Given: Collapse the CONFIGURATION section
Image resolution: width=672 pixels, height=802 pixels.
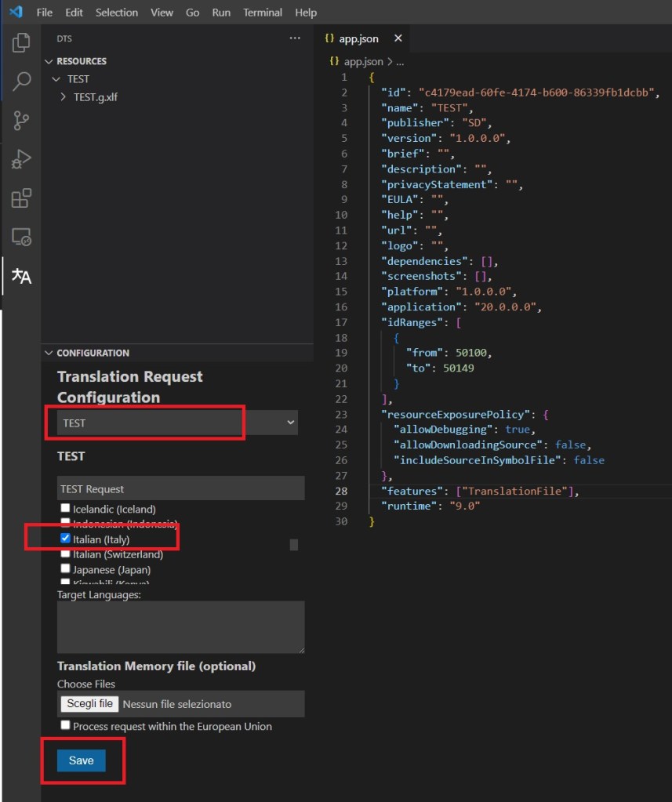Looking at the screenshot, I should (x=49, y=353).
